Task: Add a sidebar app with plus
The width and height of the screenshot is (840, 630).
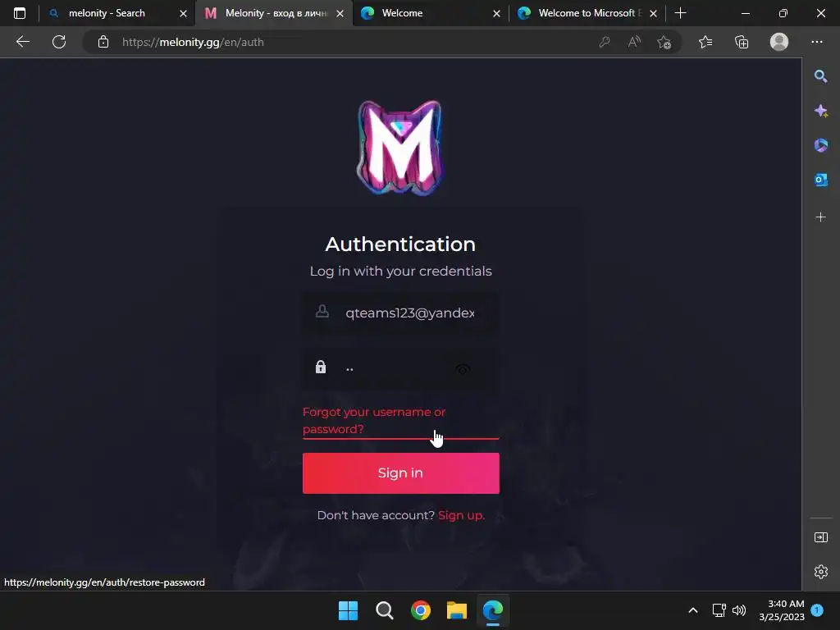Action: (820, 217)
